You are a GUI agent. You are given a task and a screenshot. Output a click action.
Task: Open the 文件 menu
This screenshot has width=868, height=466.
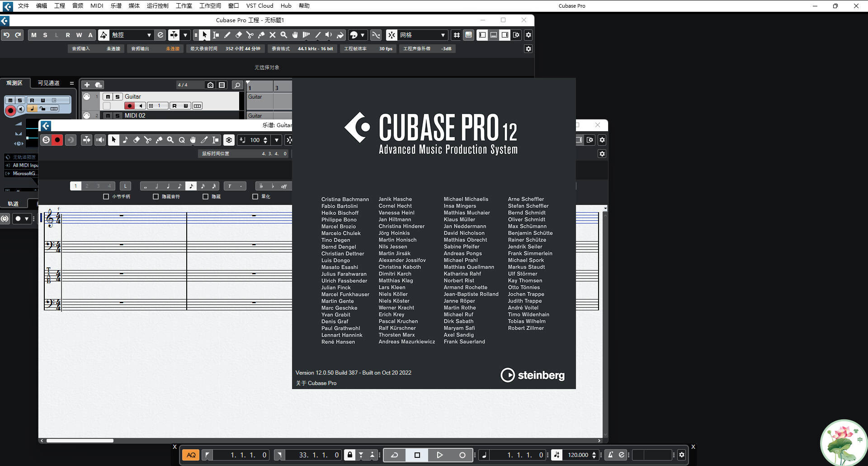(x=24, y=6)
